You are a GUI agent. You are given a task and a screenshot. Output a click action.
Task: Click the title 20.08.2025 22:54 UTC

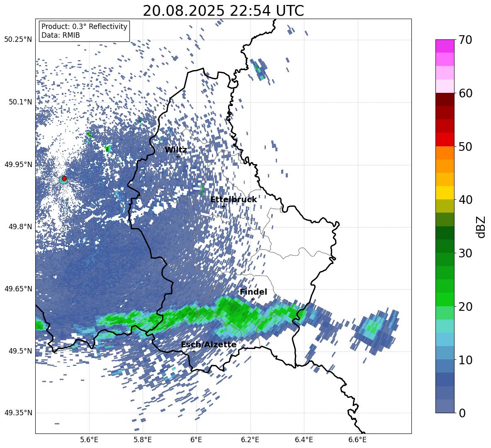pyautogui.click(x=223, y=11)
